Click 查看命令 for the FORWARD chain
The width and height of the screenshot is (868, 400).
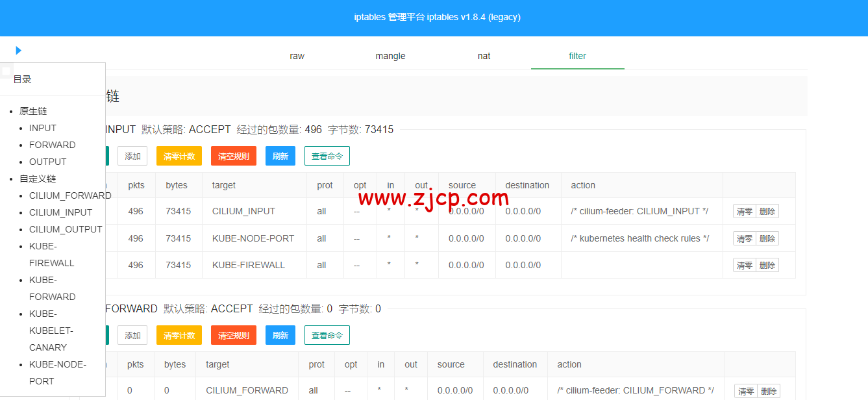click(327, 335)
